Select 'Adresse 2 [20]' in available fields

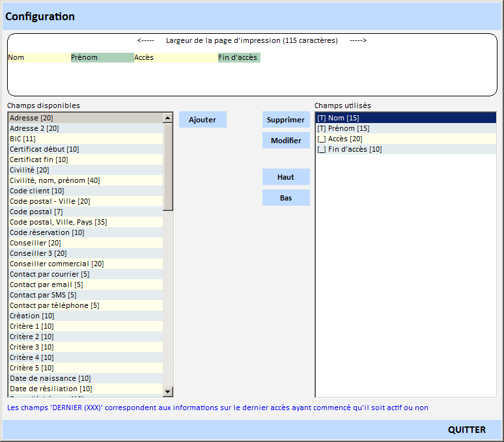tap(85, 128)
